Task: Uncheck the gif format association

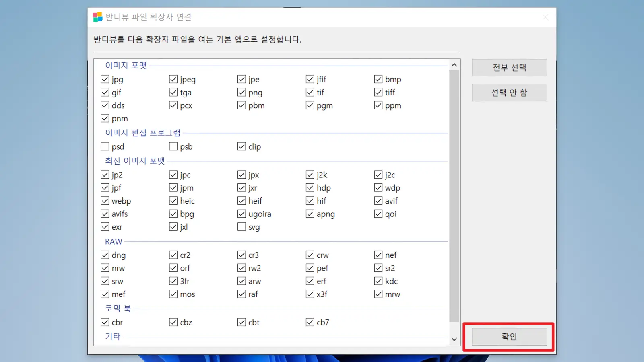Action: click(105, 92)
